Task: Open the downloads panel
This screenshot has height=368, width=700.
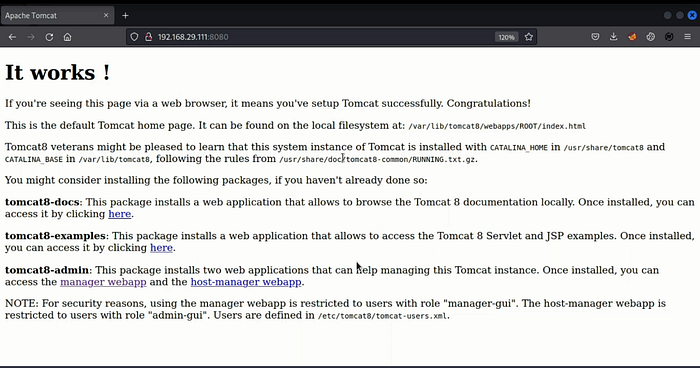Action: (x=613, y=37)
